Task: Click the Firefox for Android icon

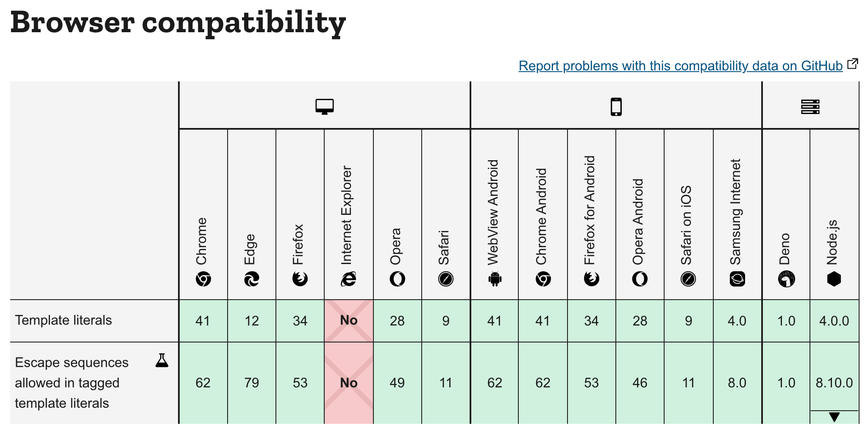Action: pyautogui.click(x=592, y=279)
